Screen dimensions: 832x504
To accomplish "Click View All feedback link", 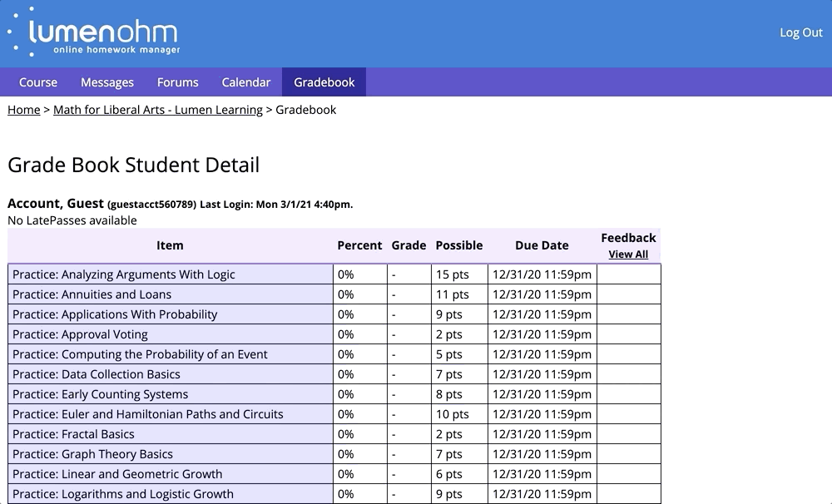I will [628, 254].
